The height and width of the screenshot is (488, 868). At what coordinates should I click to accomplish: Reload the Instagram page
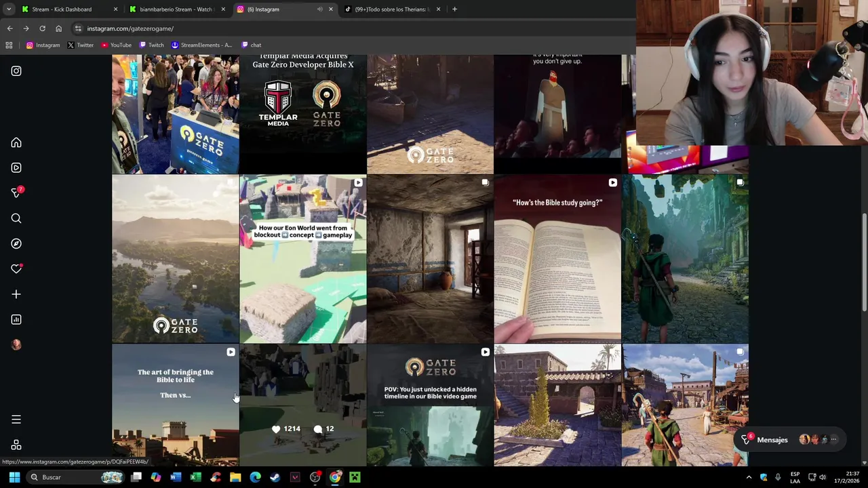click(x=42, y=28)
